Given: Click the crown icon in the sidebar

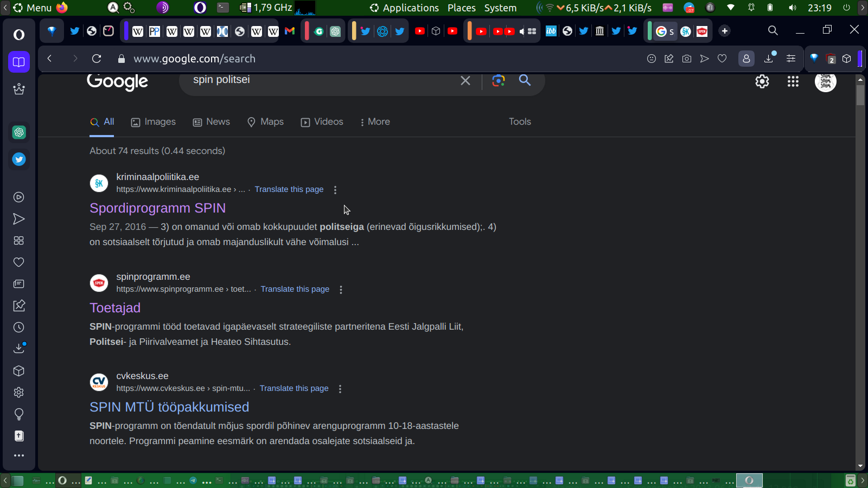Looking at the screenshot, I should (19, 89).
